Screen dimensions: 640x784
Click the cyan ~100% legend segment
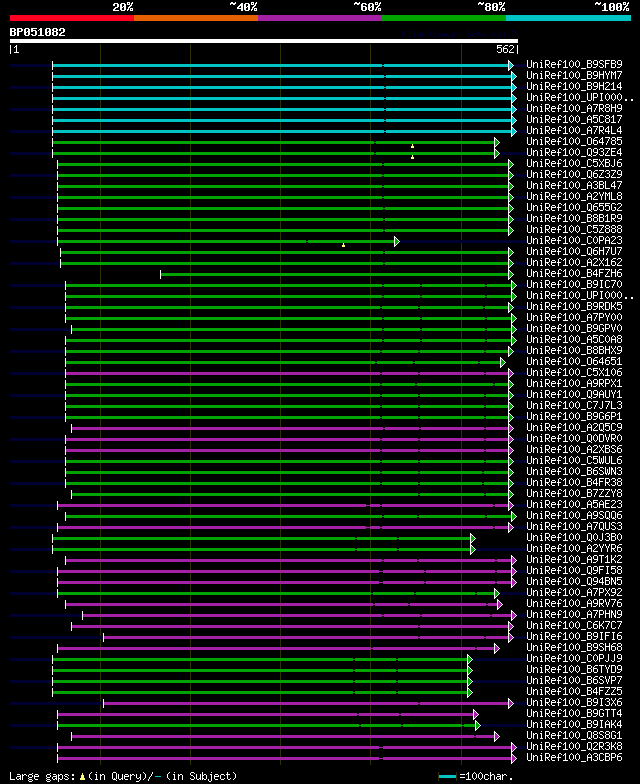(x=568, y=18)
